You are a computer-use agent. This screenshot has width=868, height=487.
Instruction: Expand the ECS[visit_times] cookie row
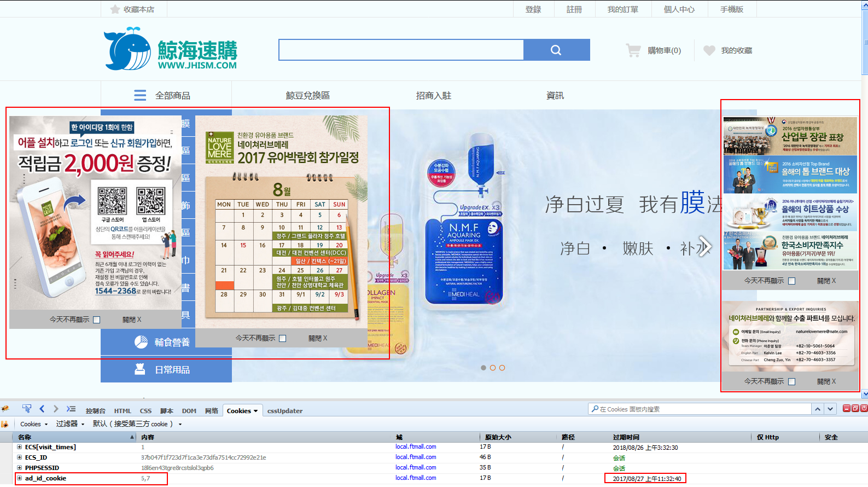(19, 447)
